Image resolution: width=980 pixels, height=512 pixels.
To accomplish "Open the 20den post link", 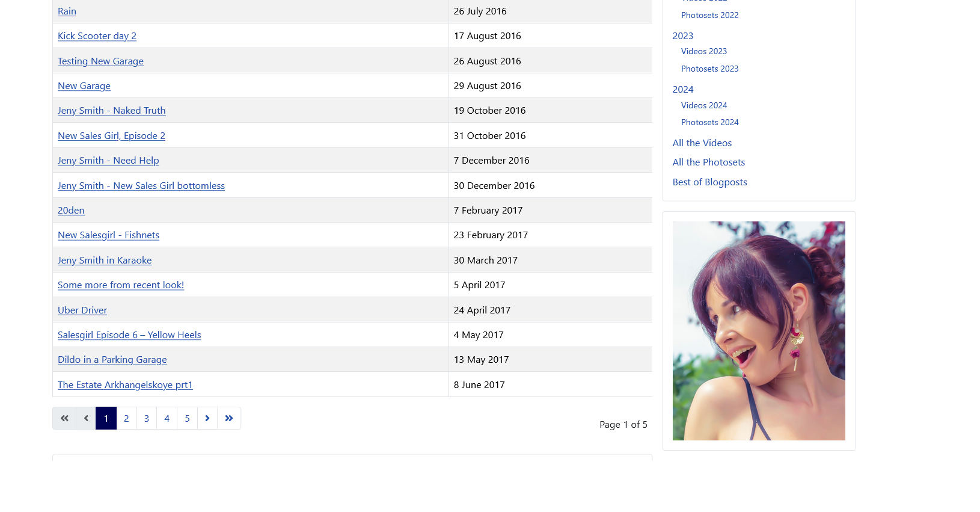I will tap(71, 211).
